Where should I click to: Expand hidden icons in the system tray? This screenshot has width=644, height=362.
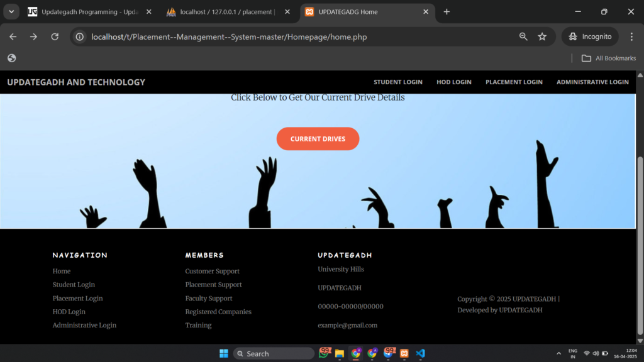tap(558, 353)
